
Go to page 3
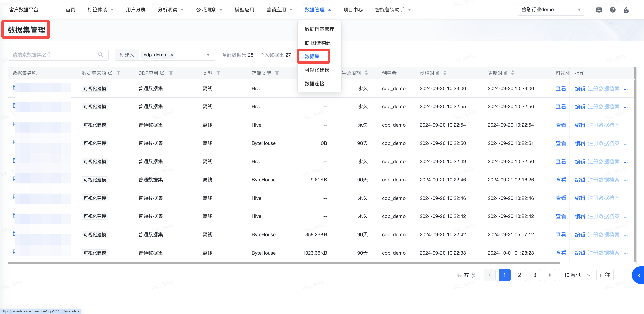click(535, 275)
